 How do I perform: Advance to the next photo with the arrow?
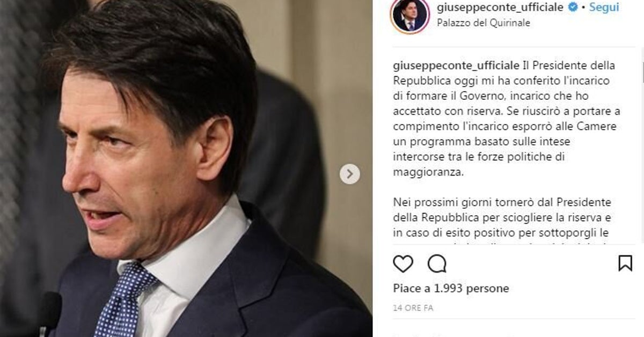pos(350,174)
